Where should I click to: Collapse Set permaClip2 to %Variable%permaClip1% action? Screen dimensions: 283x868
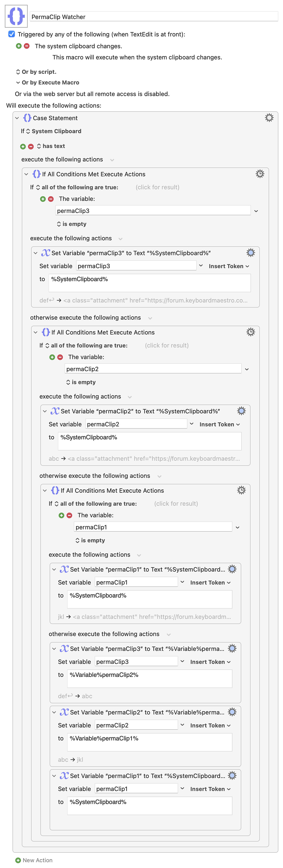coord(54,712)
